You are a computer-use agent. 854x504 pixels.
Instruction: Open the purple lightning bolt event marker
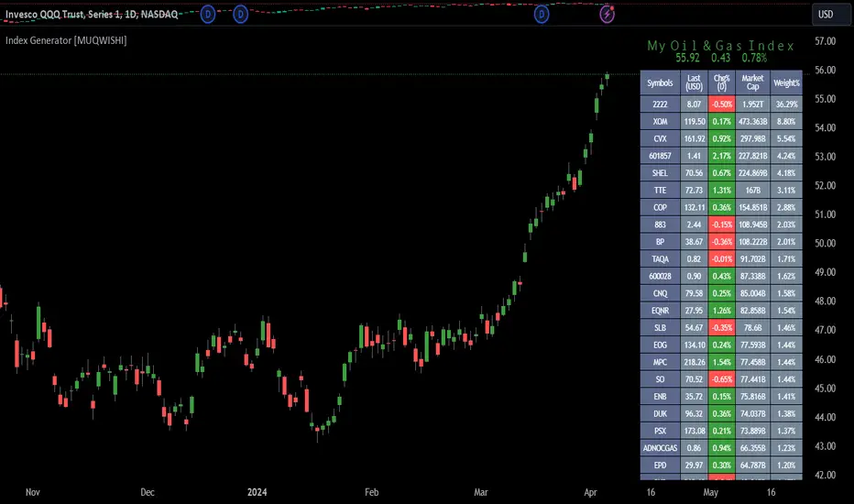click(x=608, y=14)
